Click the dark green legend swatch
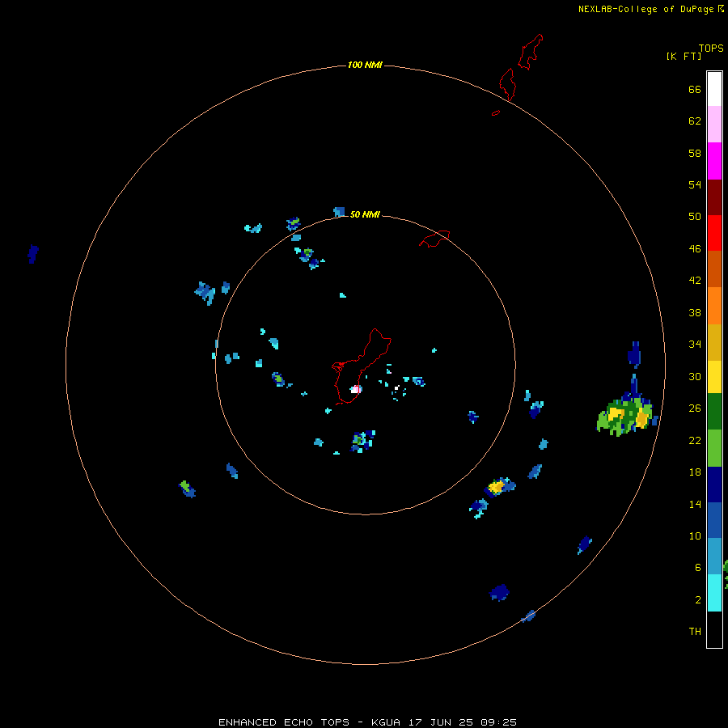Screen dimensions: 728x728 pyautogui.click(x=714, y=412)
